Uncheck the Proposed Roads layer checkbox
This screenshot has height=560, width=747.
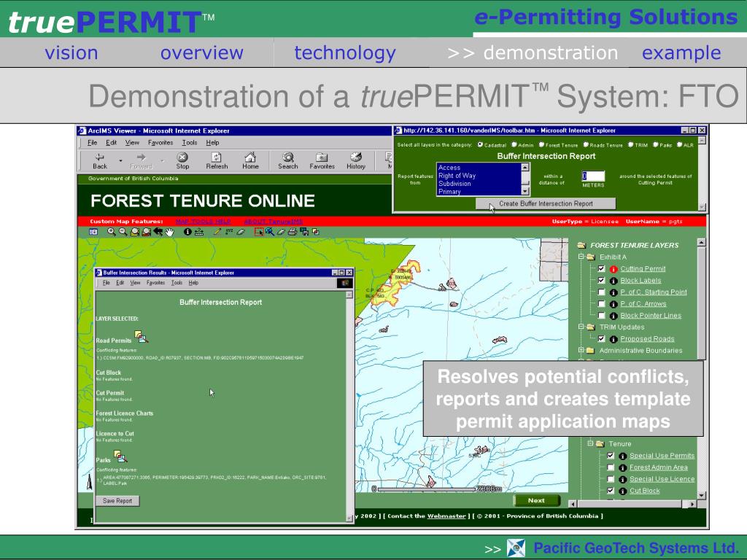coord(601,338)
